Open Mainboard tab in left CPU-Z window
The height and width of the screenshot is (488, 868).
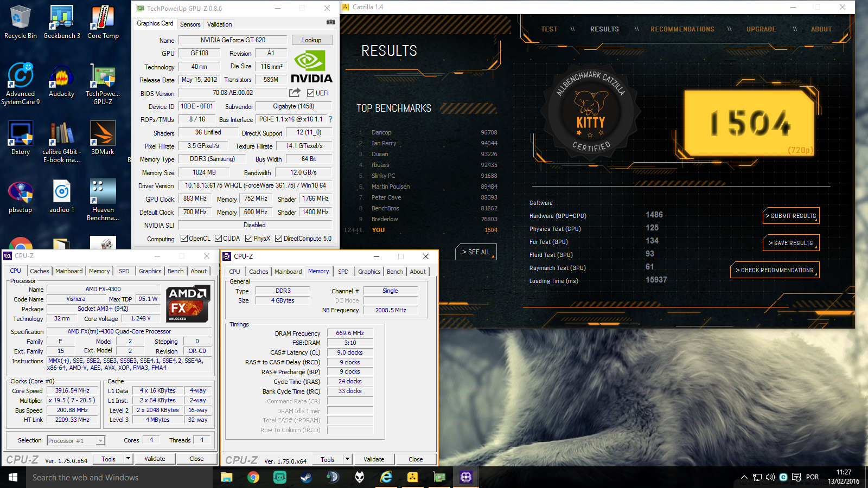[69, 271]
